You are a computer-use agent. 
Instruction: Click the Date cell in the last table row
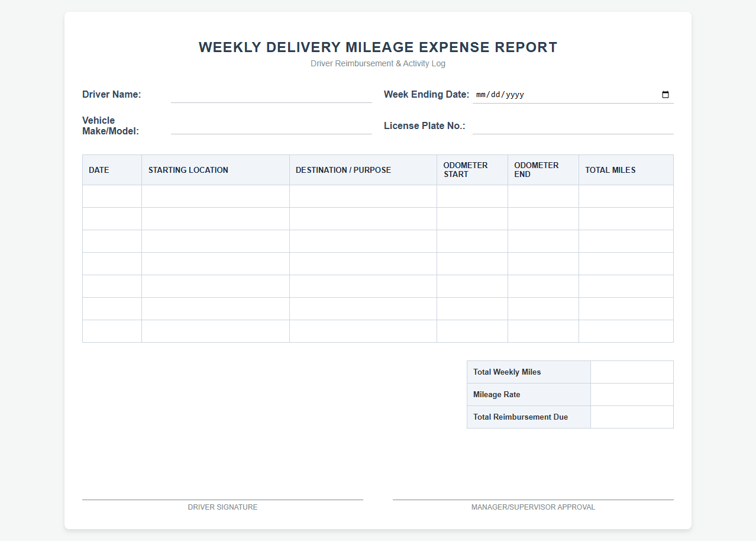point(112,331)
